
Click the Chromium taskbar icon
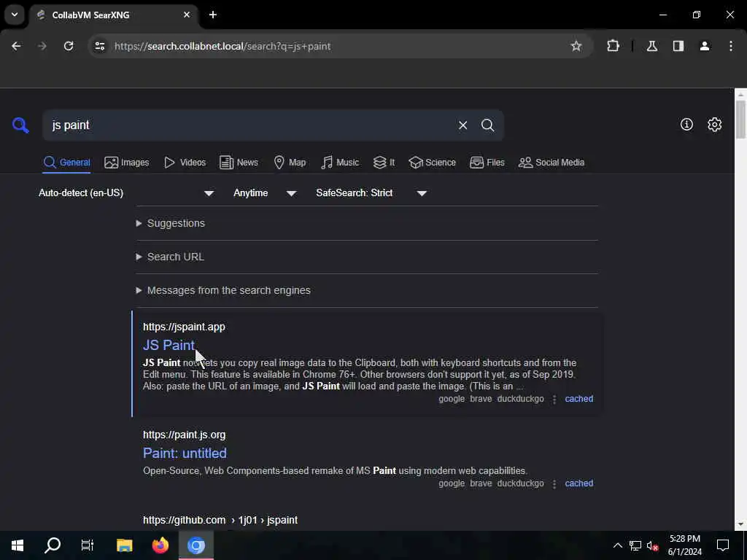click(x=196, y=545)
